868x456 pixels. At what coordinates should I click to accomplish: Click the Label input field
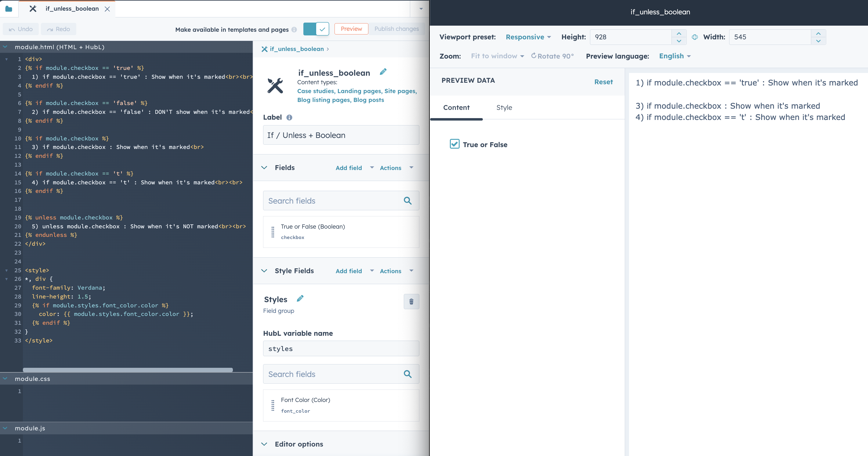[341, 135]
